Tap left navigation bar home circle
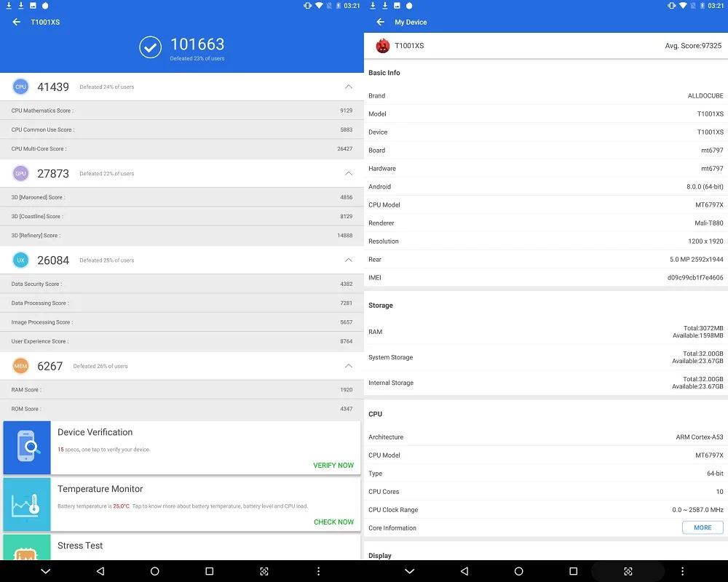Image resolution: width=728 pixels, height=582 pixels. pos(154,571)
